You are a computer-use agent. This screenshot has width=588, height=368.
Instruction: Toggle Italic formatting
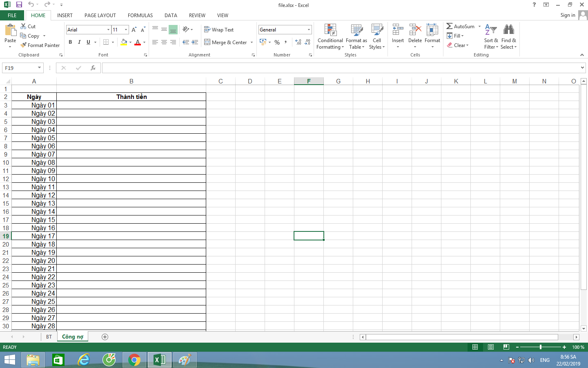click(x=79, y=42)
